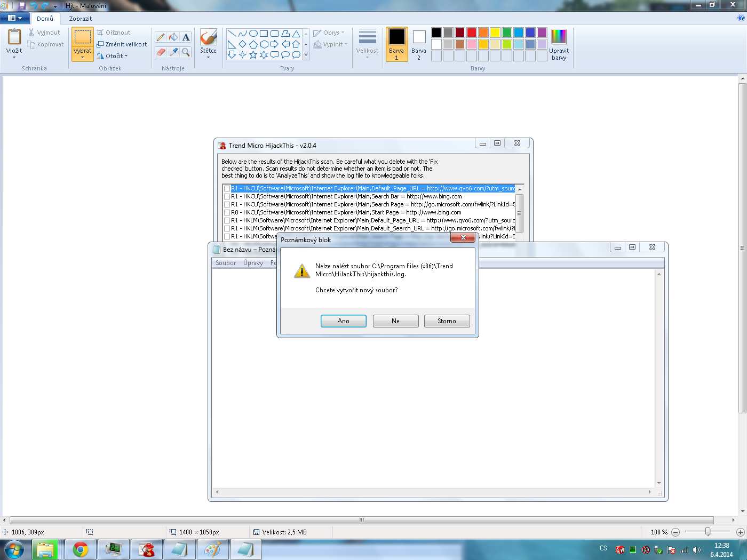Open Změnit velikost resize option
747x560 pixels.
122,44
